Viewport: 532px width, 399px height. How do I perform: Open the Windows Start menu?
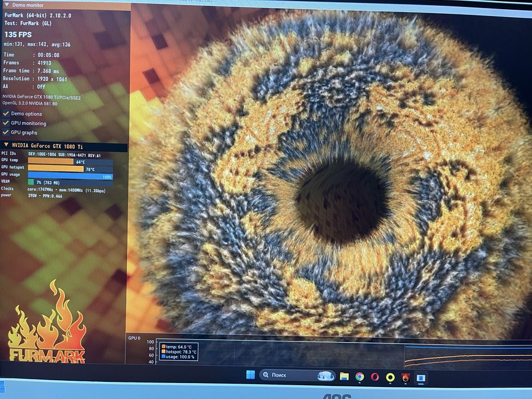point(250,375)
